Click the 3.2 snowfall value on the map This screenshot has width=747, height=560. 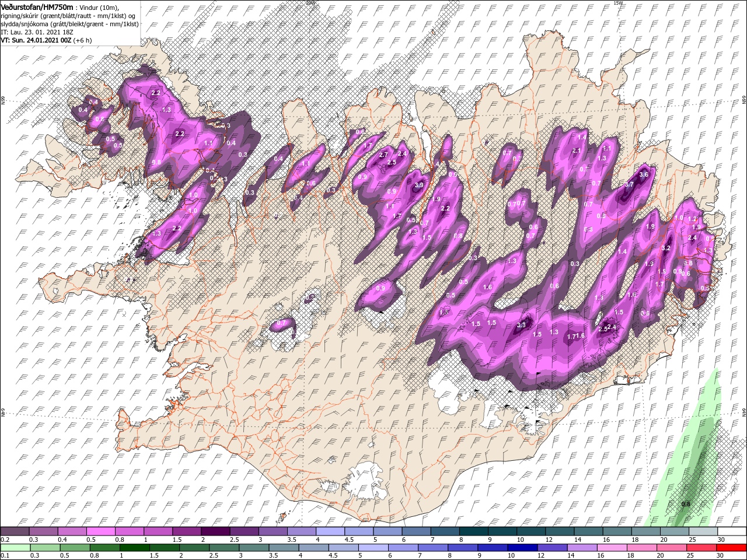(666, 248)
